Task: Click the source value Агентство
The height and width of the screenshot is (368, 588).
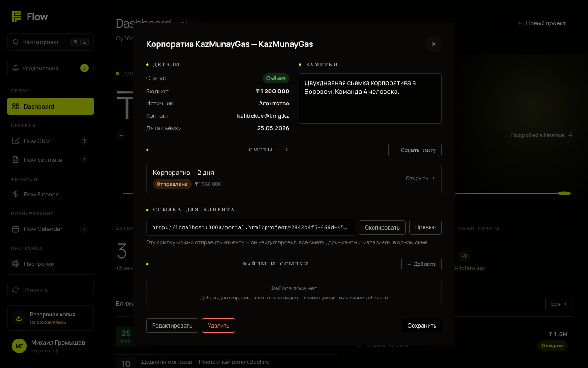Action: (274, 103)
